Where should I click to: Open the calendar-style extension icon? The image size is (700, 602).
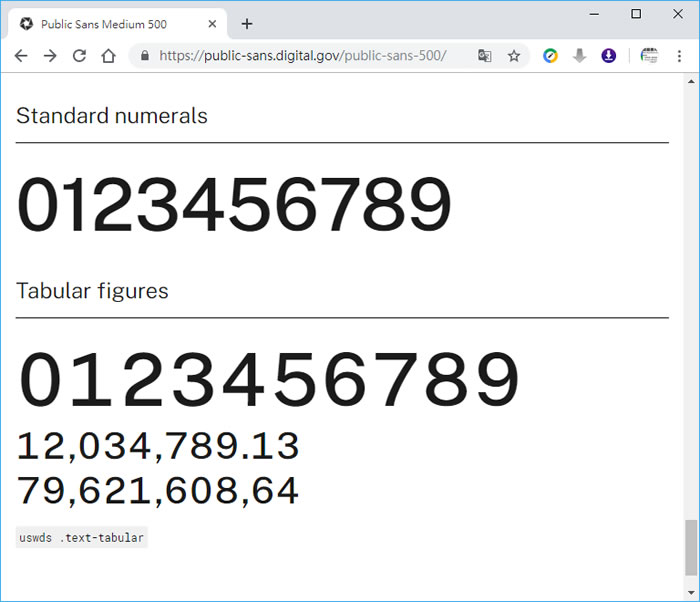(649, 56)
